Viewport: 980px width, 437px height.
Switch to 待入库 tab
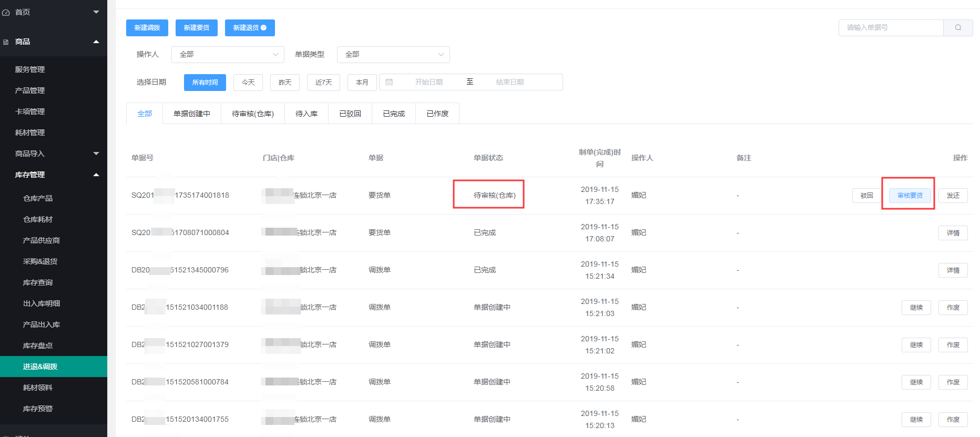coord(307,114)
